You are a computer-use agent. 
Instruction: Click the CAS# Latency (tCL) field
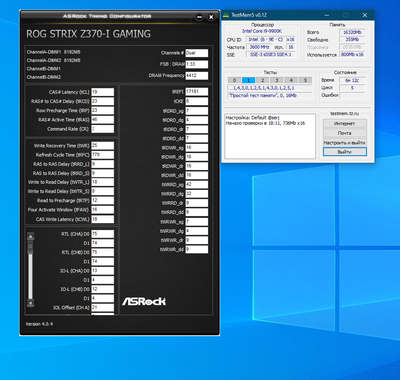coord(102,92)
